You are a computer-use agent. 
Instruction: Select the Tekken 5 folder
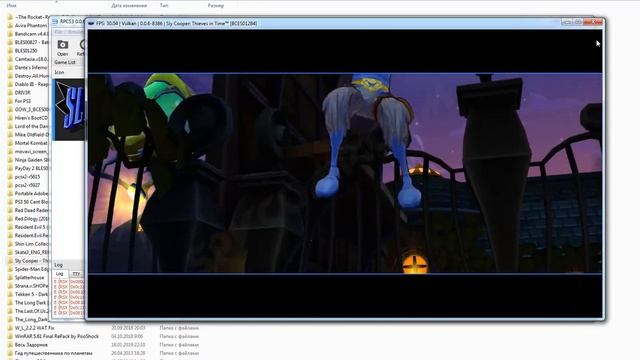[x=31, y=294]
